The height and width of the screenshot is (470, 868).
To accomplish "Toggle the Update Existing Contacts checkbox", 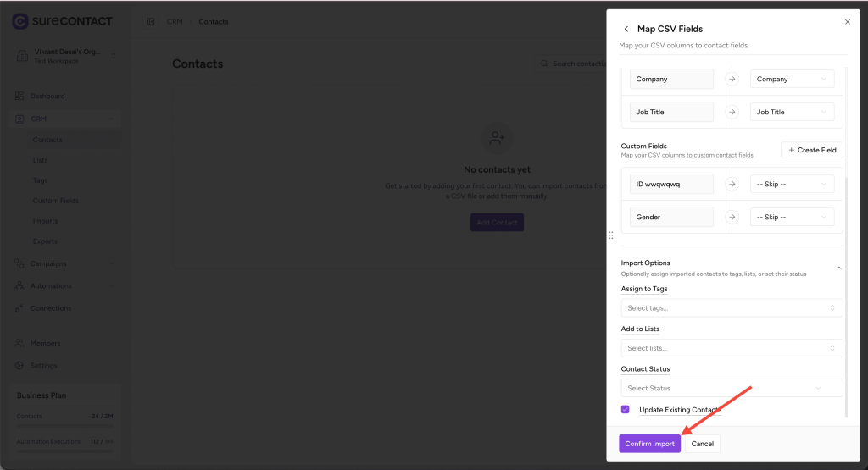I will pyautogui.click(x=626, y=410).
